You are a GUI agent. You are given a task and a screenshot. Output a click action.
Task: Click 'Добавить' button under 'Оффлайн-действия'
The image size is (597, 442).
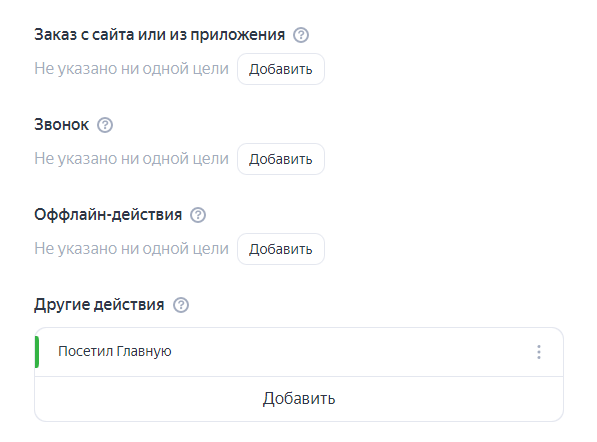281,249
